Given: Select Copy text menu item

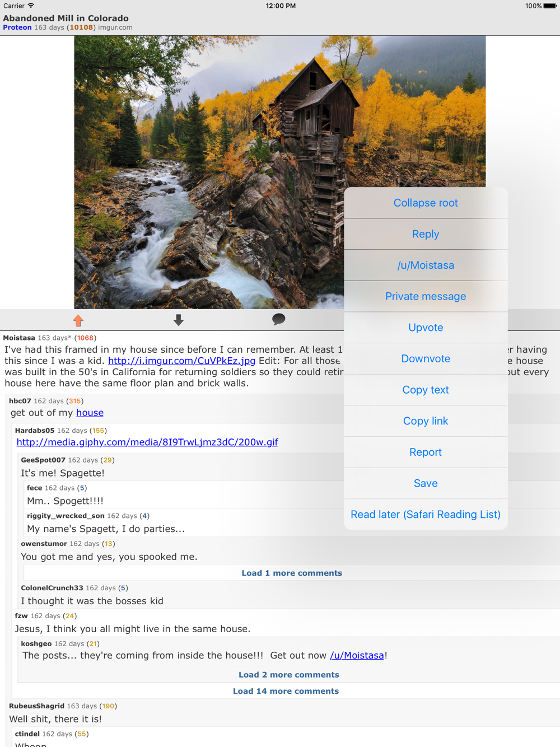Looking at the screenshot, I should (x=426, y=390).
